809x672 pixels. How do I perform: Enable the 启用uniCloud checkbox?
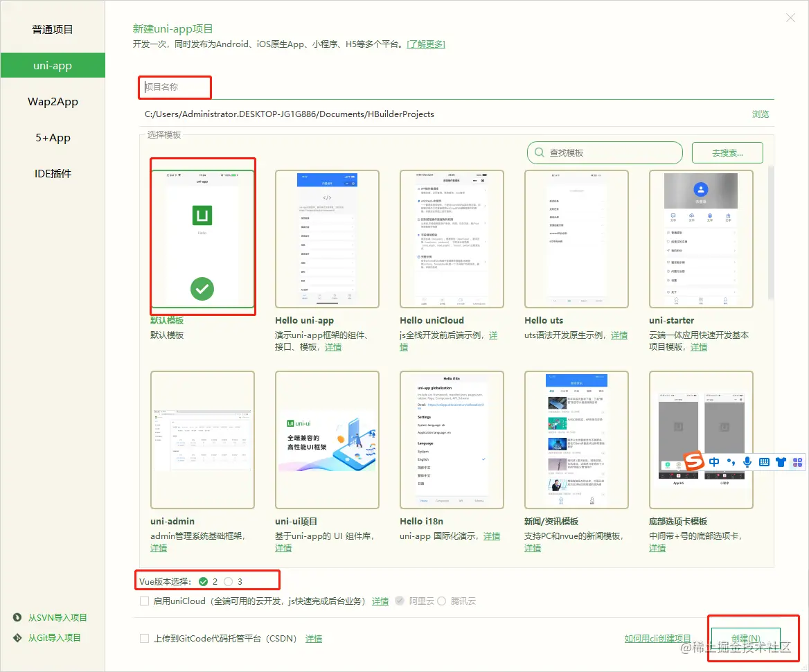[145, 601]
